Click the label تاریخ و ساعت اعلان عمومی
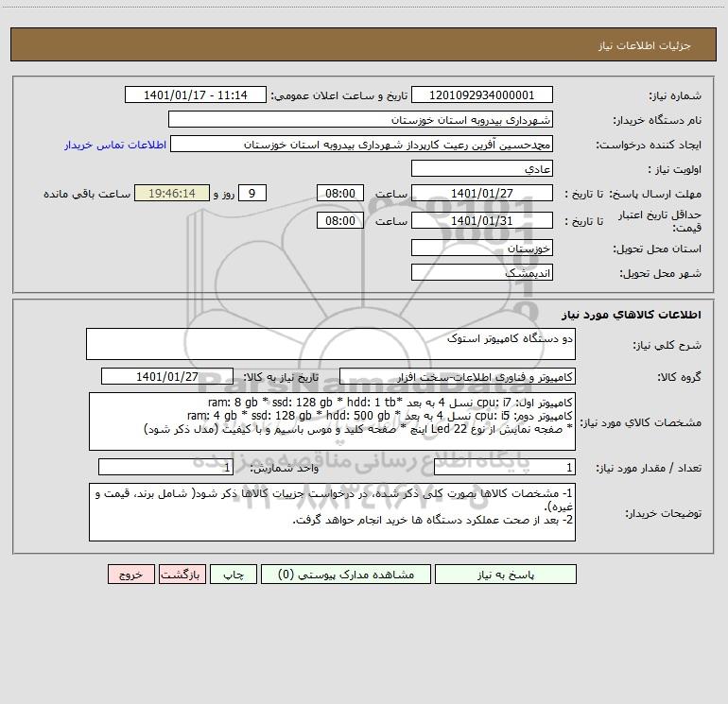728x704 pixels. (338, 95)
